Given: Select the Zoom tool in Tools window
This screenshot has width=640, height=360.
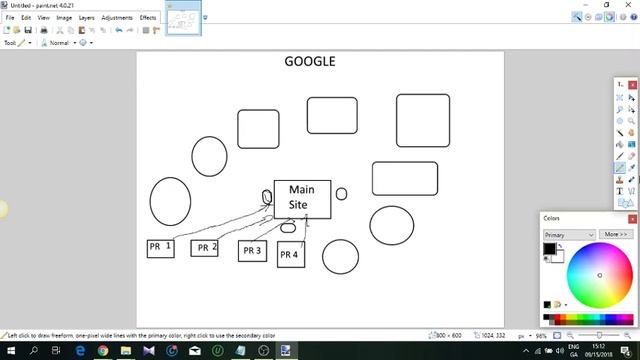Looking at the screenshot, I should coord(631,121).
